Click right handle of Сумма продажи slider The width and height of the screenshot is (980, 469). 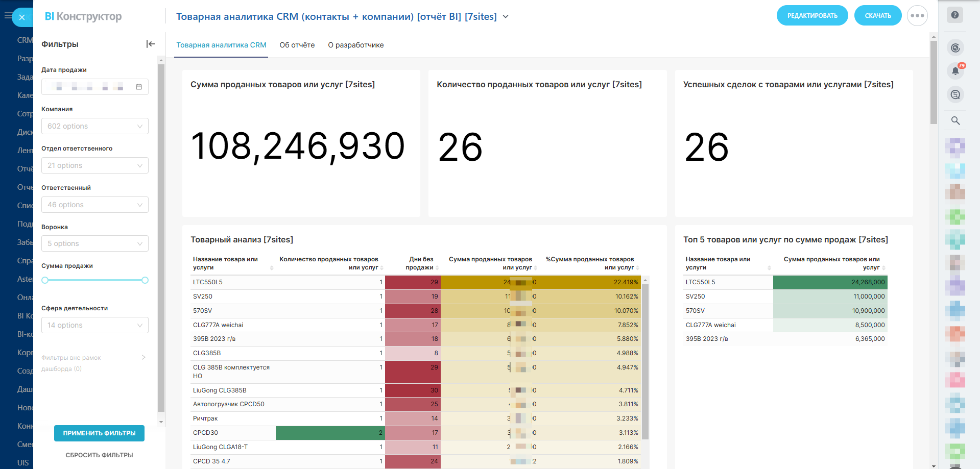[145, 280]
